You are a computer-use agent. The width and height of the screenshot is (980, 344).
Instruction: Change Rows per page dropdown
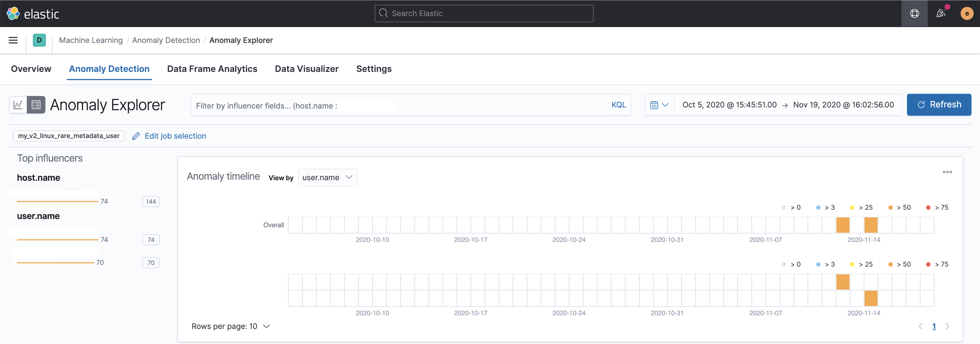click(231, 326)
